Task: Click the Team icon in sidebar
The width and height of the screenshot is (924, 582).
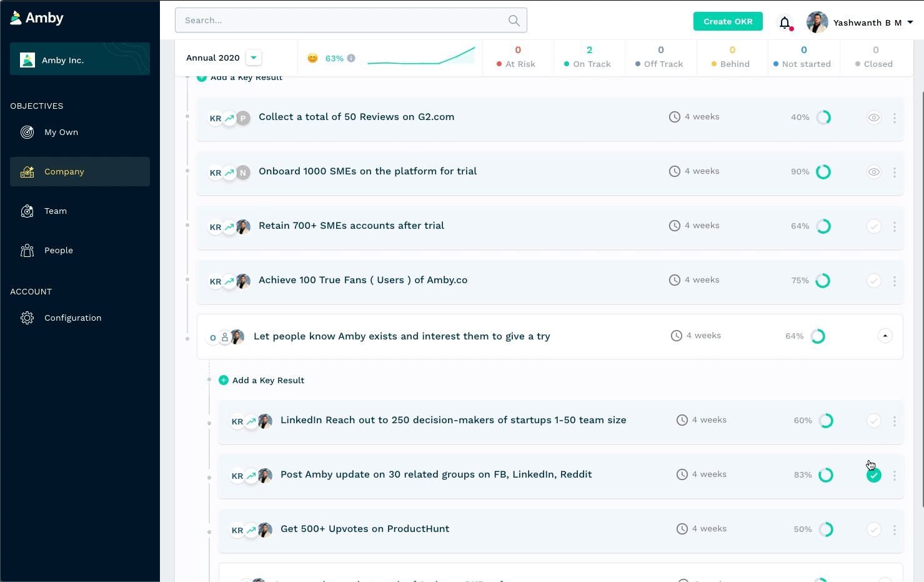Action: [x=27, y=211]
